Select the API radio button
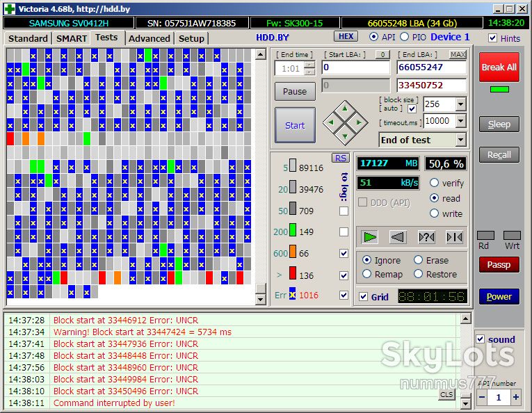The height and width of the screenshot is (413, 532). click(x=373, y=37)
